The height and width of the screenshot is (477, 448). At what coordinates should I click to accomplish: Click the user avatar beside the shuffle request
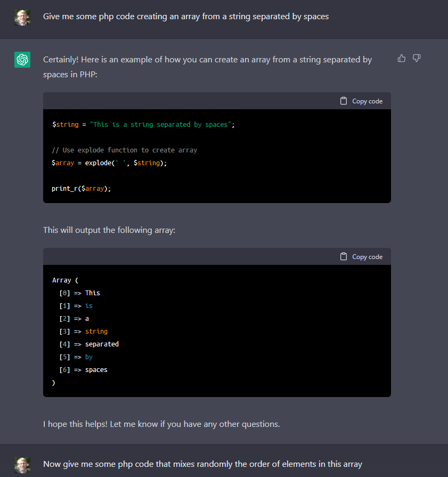tap(22, 464)
